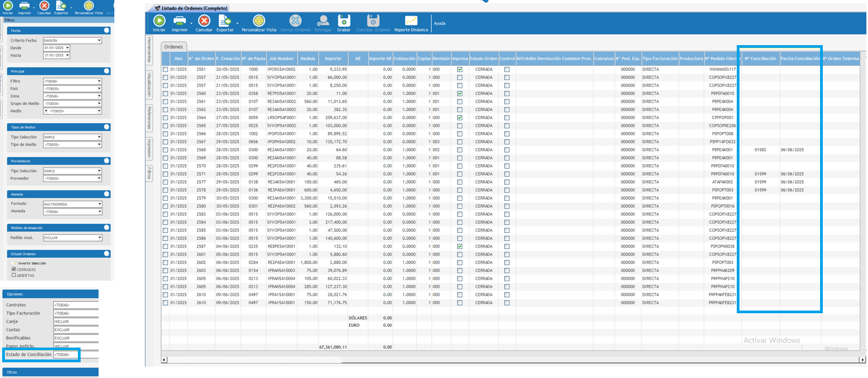Click the Entregar toolbar icon
The width and height of the screenshot is (868, 378).
323,23
